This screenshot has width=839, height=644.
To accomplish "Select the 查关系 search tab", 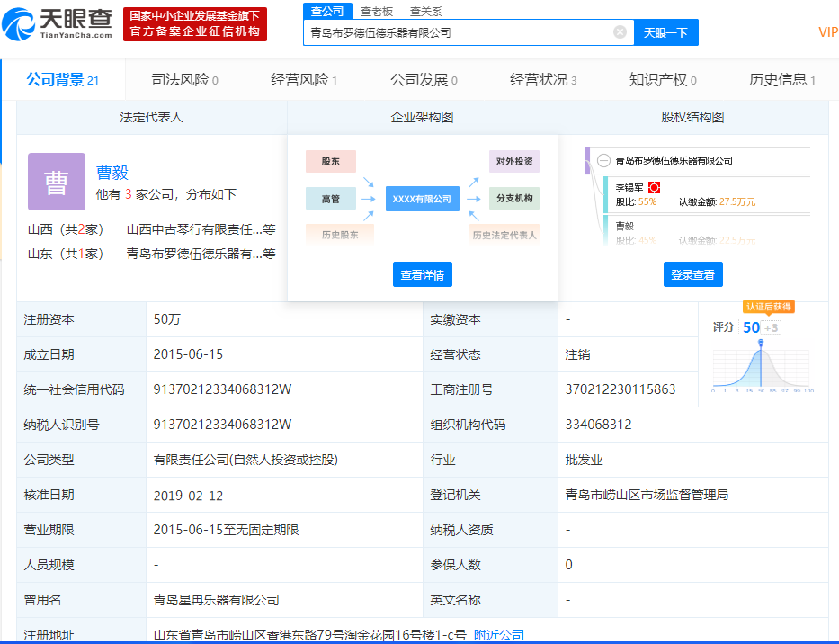I will tap(426, 11).
